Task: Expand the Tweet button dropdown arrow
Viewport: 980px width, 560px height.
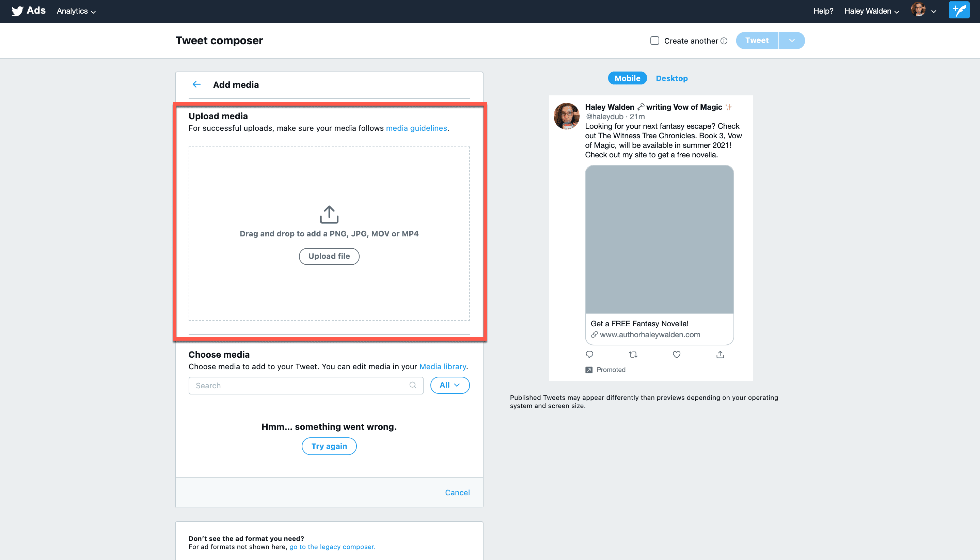Action: (791, 41)
